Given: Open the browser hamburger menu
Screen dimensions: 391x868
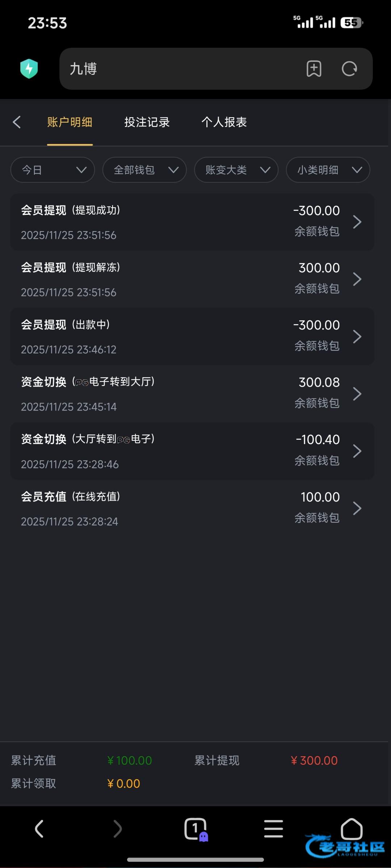Looking at the screenshot, I should pos(273,829).
